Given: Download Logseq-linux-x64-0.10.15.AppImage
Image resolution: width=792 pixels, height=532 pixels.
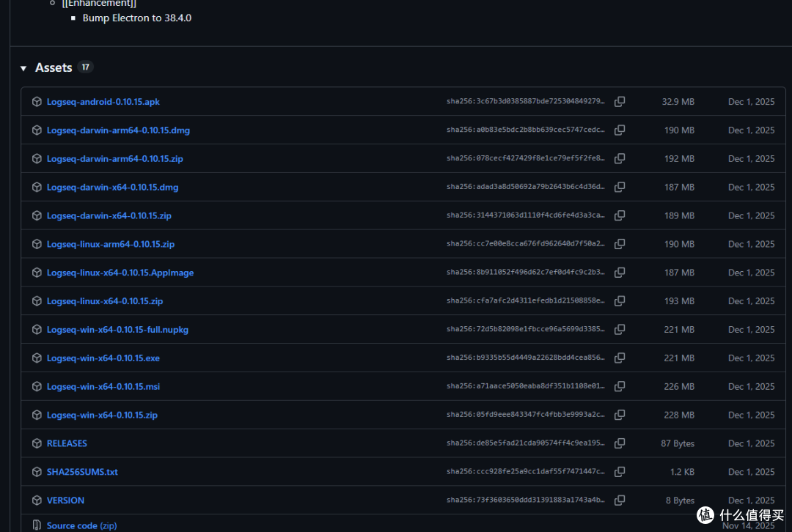Looking at the screenshot, I should [120, 273].
